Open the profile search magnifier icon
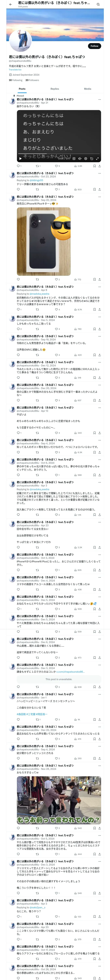The width and height of the screenshot is (110, 980). (98, 5)
